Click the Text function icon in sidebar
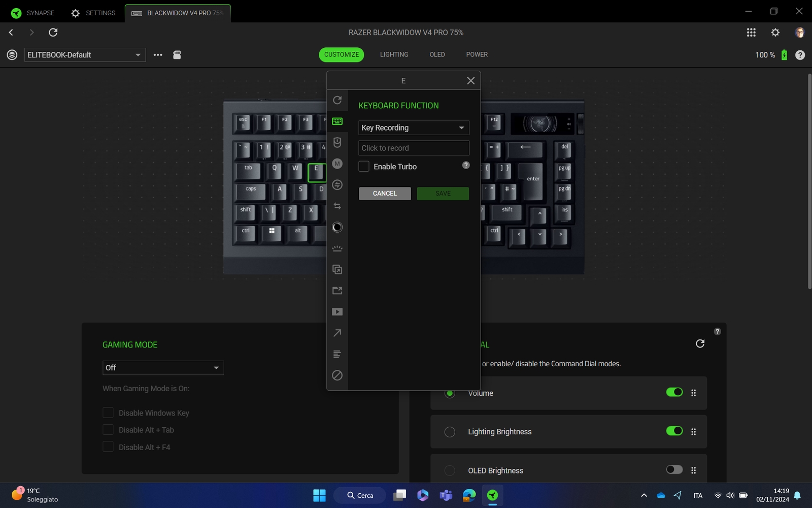The image size is (812, 508). [337, 354]
